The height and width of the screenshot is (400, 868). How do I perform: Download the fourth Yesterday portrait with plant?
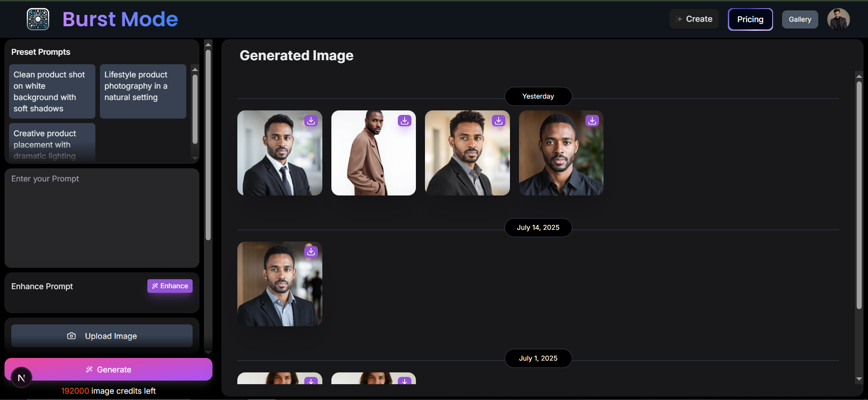[x=592, y=121]
